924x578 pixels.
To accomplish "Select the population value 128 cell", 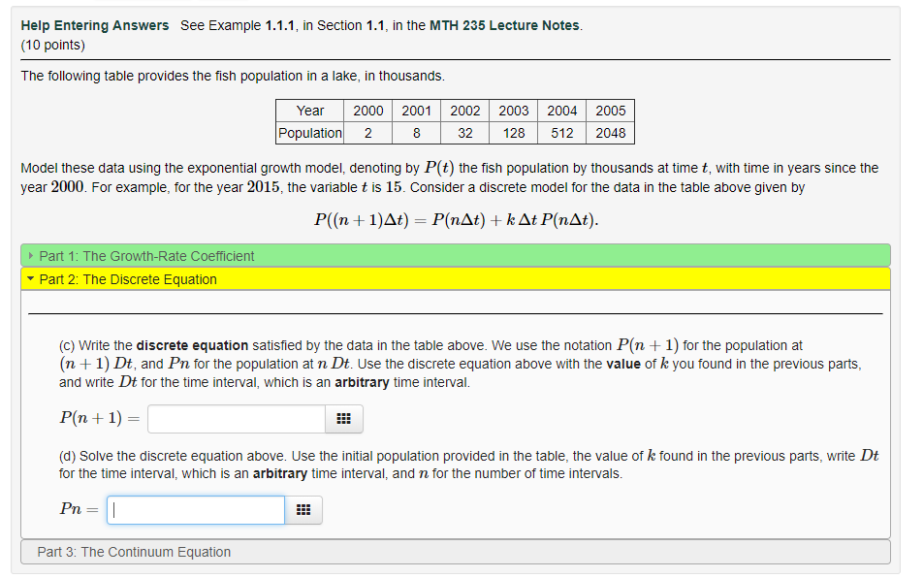I will [x=513, y=131].
